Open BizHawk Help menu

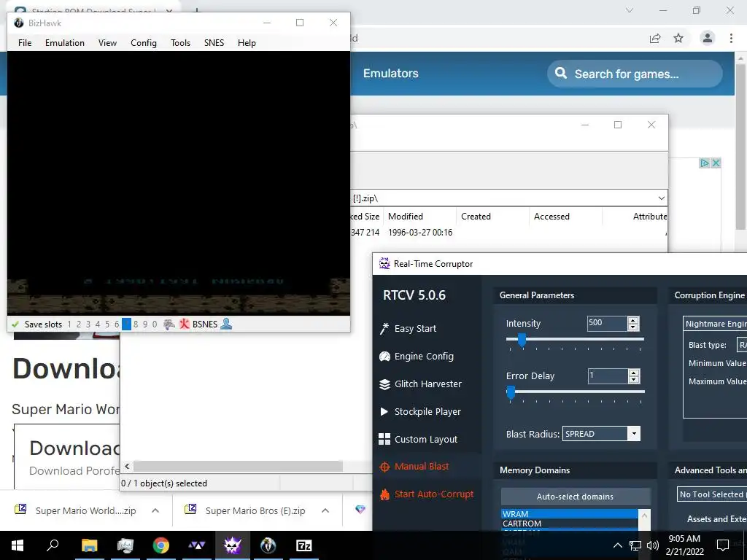pos(247,43)
